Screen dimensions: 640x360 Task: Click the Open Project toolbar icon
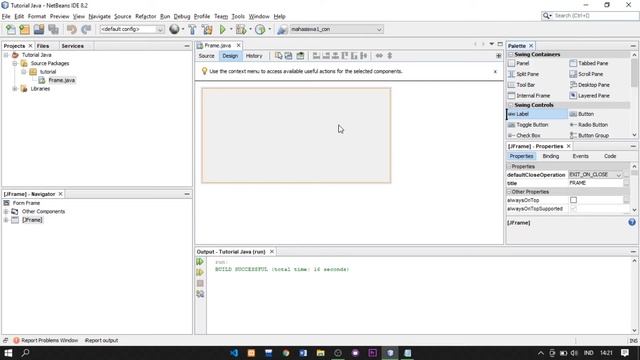pos(39,29)
